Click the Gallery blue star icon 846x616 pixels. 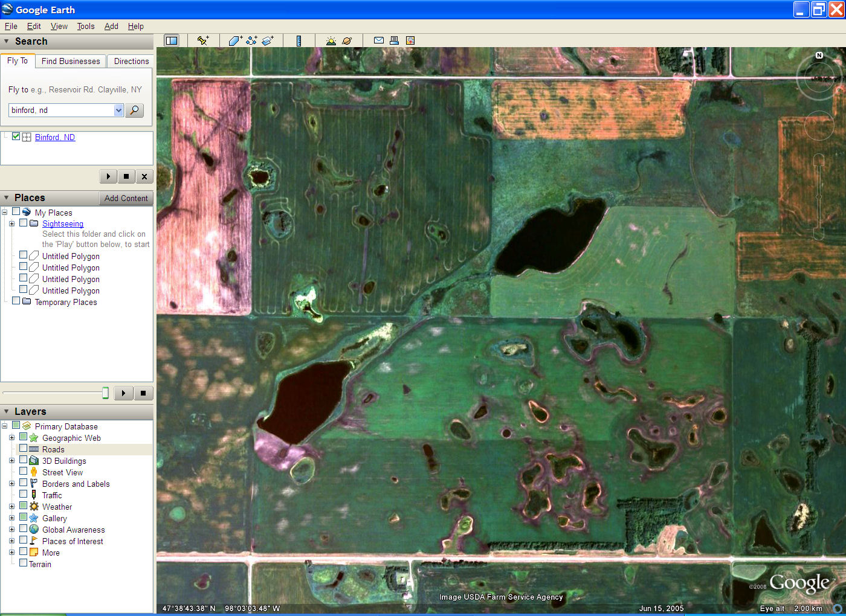[x=34, y=518]
